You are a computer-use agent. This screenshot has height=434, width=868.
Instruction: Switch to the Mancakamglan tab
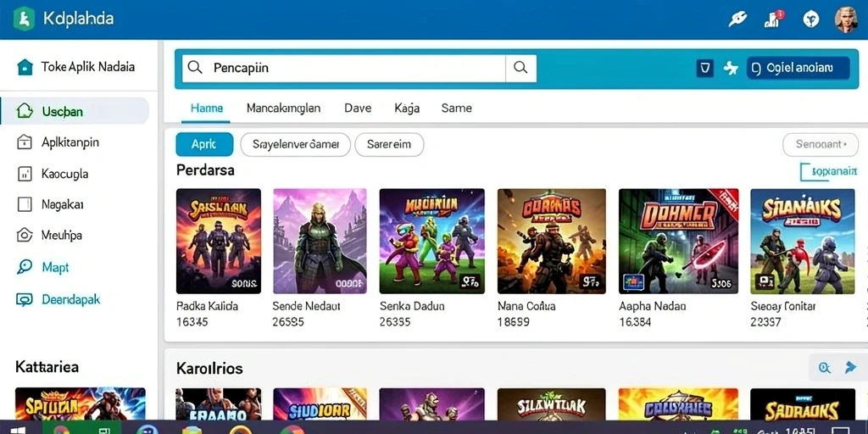[x=283, y=108]
